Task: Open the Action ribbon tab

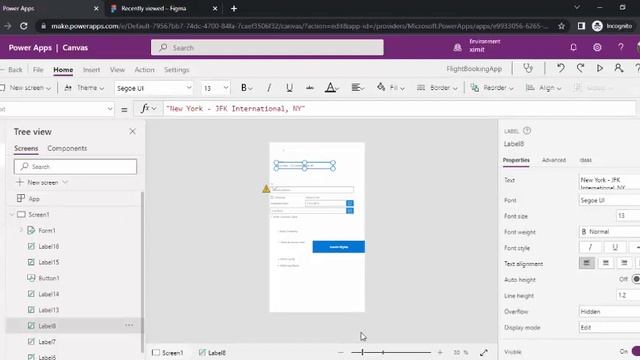Action: [x=144, y=70]
